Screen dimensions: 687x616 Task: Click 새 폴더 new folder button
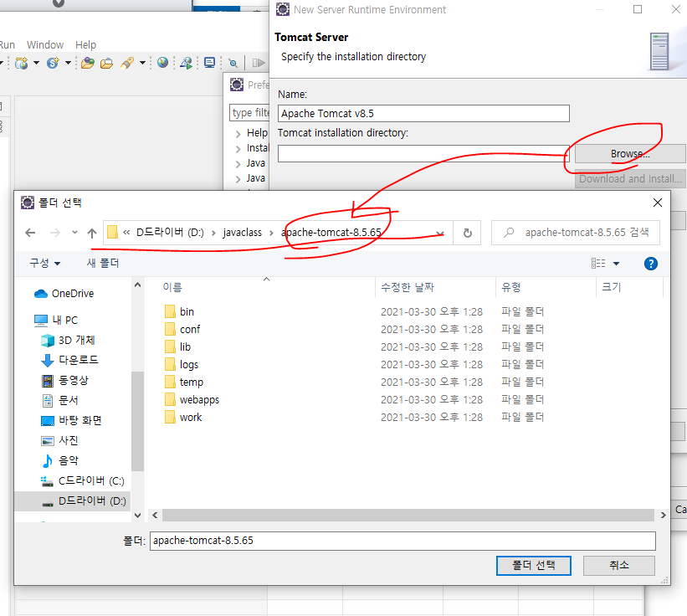pos(103,264)
